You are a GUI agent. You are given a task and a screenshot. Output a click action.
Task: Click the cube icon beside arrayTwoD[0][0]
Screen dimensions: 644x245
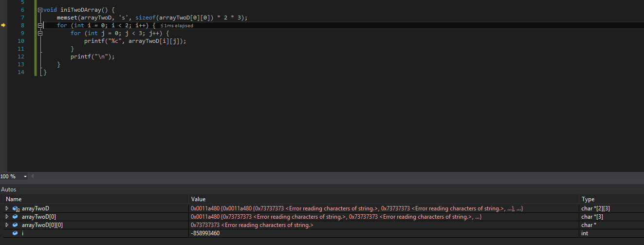(x=16, y=225)
